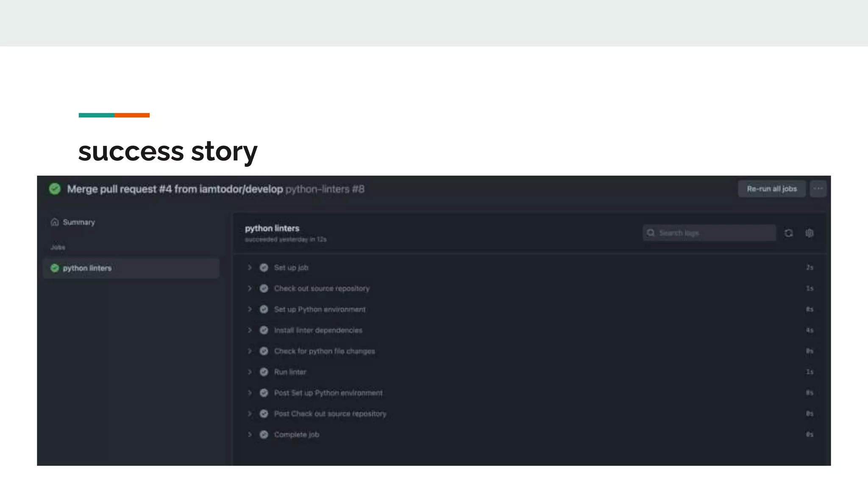Expand Check for python file changes step
Viewport: 868px width, 488px height.
pos(250,351)
